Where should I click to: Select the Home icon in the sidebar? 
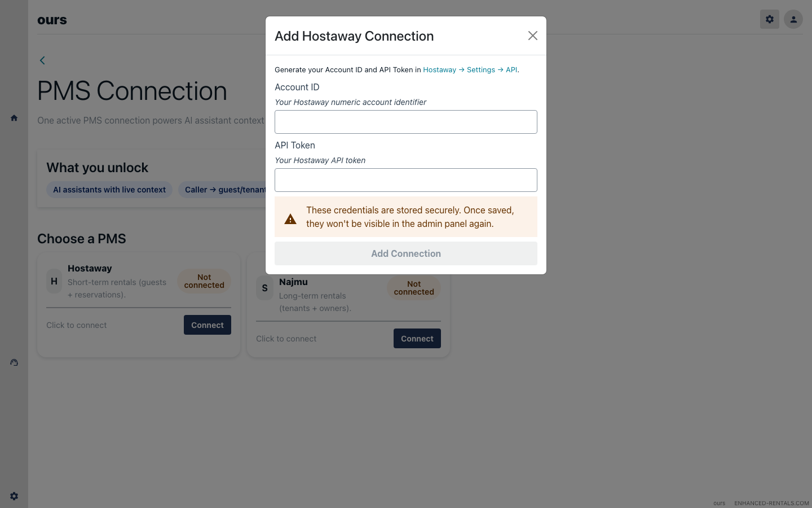click(x=14, y=118)
